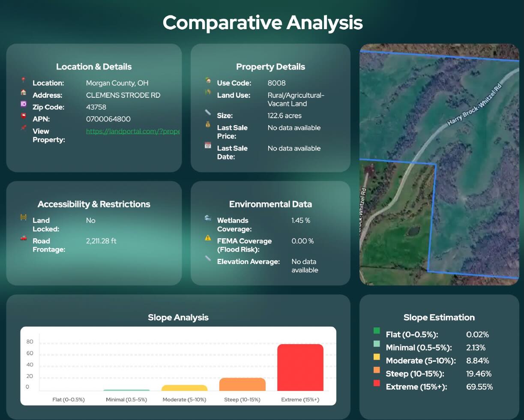Click the purple ID icon beside Zip Code
Viewport: 524px width, 420px height.
23,104
